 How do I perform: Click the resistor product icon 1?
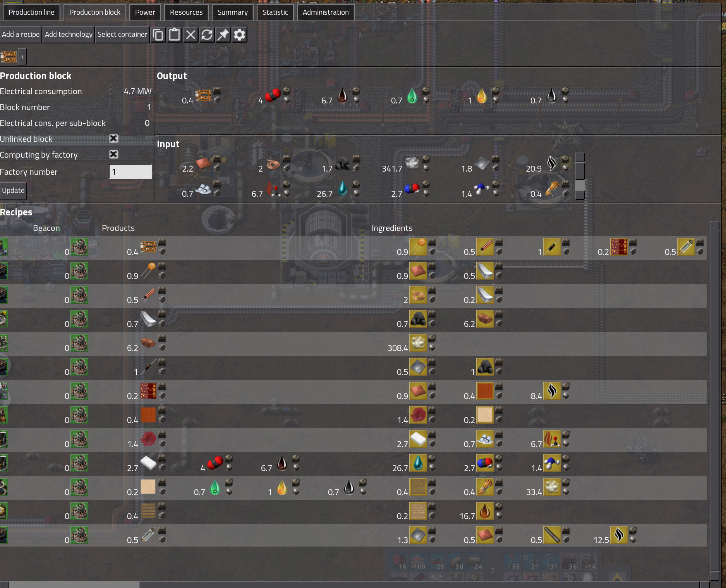click(x=148, y=367)
